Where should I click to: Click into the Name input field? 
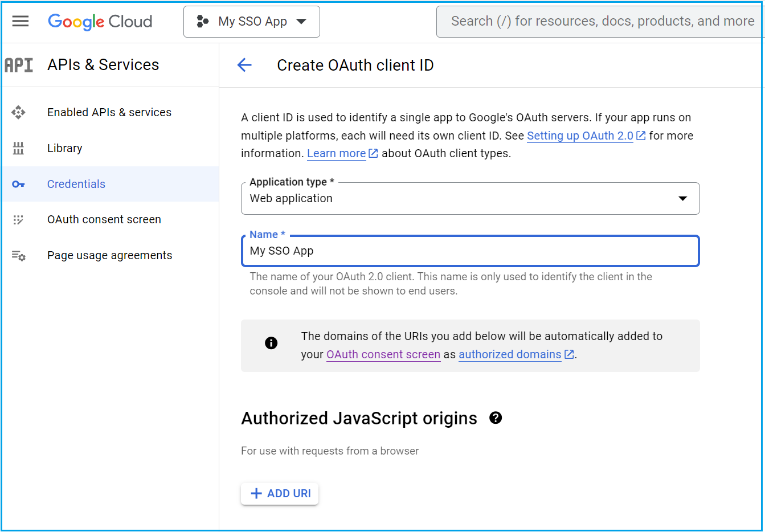coord(470,251)
